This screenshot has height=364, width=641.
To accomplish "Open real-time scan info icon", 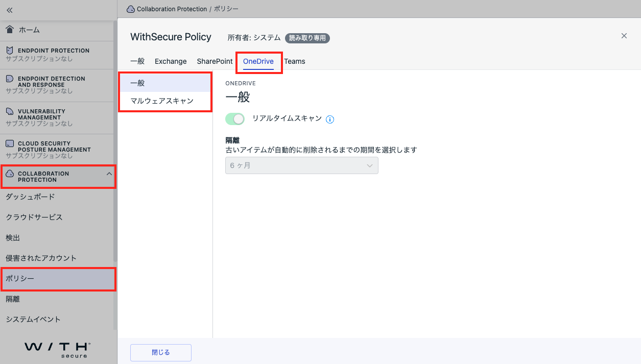I will (330, 119).
